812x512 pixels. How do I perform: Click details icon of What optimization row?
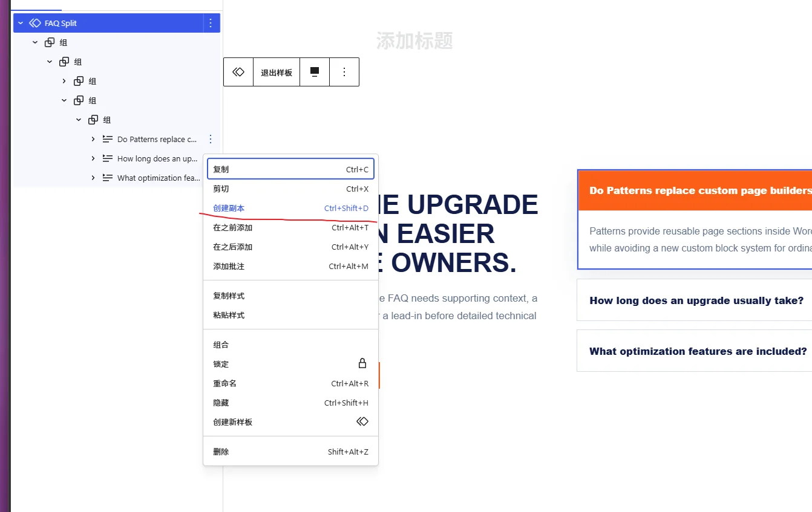tap(108, 178)
